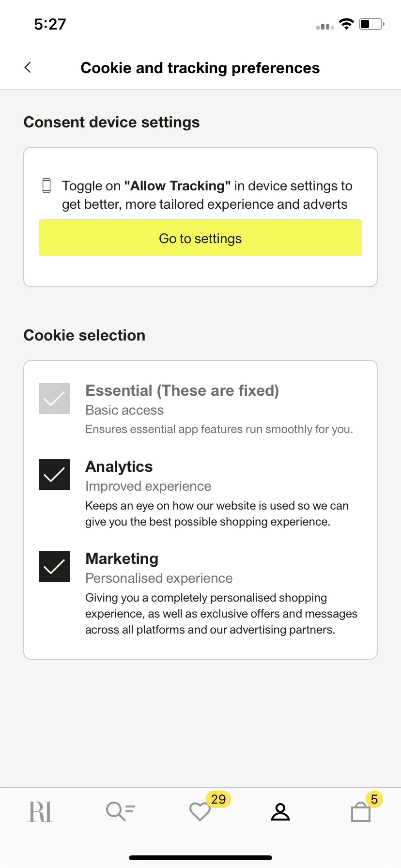The image size is (401, 868).
Task: Tap the bag badge showing 5
Action: (374, 799)
